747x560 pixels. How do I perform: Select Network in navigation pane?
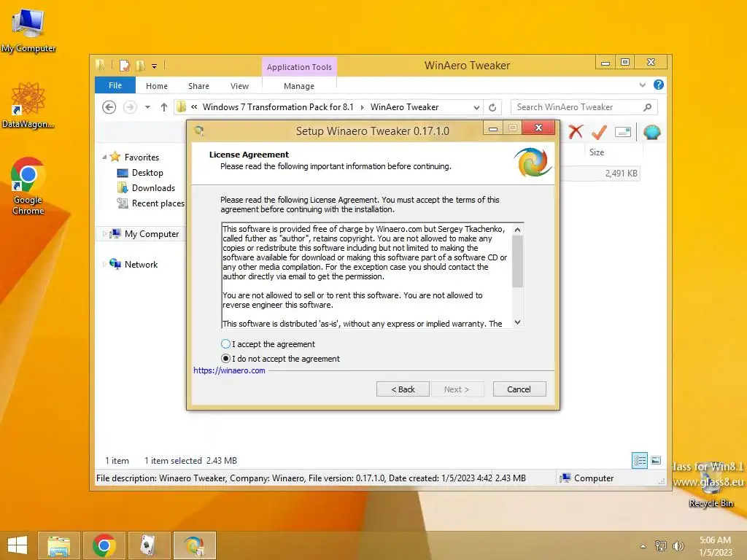tap(141, 264)
